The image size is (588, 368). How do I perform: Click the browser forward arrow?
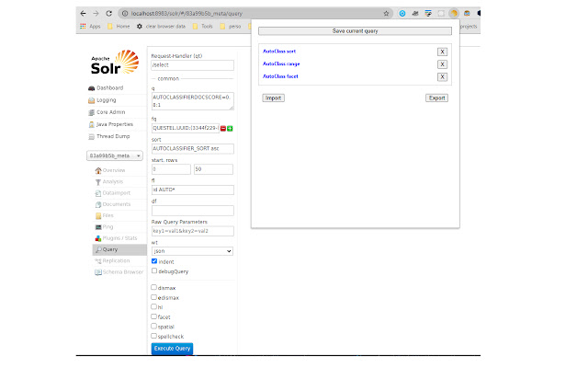click(96, 14)
